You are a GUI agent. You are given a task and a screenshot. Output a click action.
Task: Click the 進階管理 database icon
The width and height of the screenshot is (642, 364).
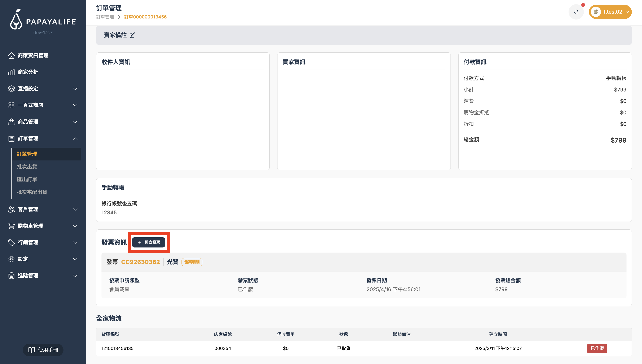11,275
